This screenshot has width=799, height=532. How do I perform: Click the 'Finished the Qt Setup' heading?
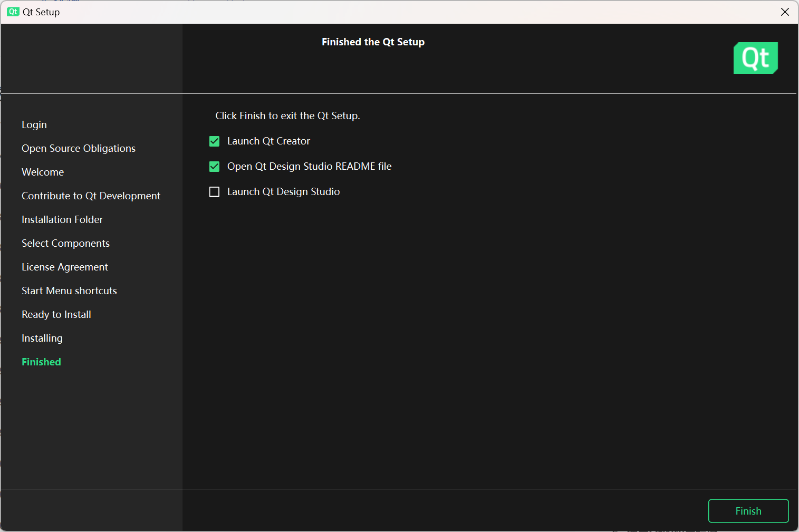click(x=373, y=42)
